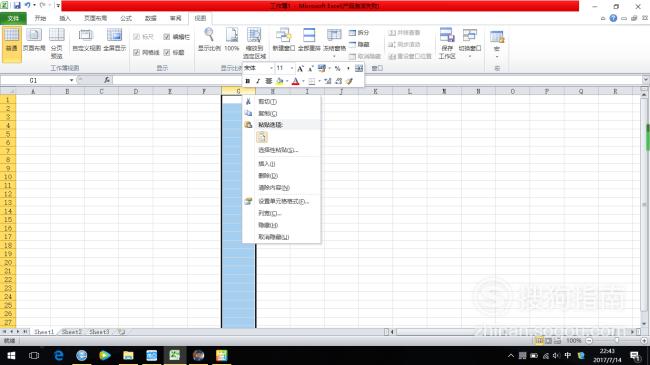The height and width of the screenshot is (365, 650).
Task: Select Column Width (列宽) in context menu
Action: pyautogui.click(x=269, y=213)
